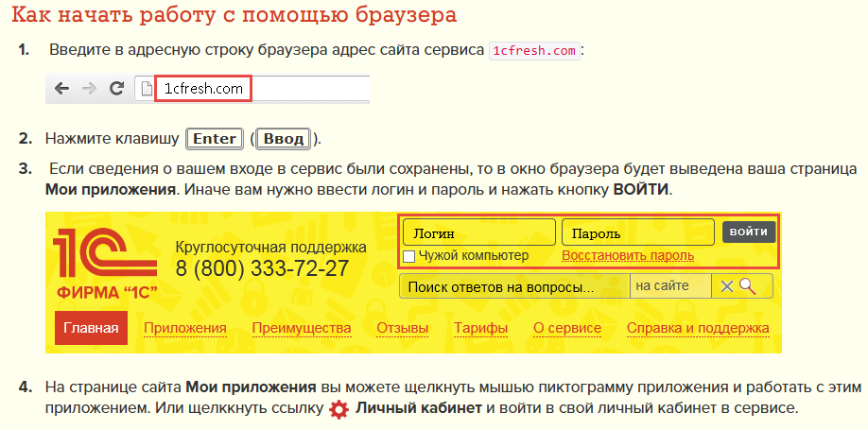868x430 pixels.
Task: Open the О сервисе menu item
Action: click(x=567, y=328)
